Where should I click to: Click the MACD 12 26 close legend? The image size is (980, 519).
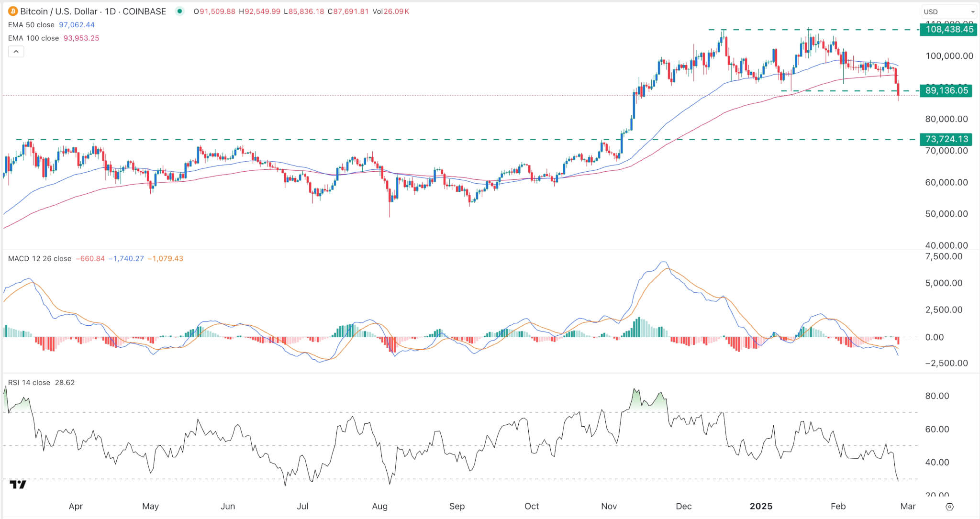pos(40,259)
